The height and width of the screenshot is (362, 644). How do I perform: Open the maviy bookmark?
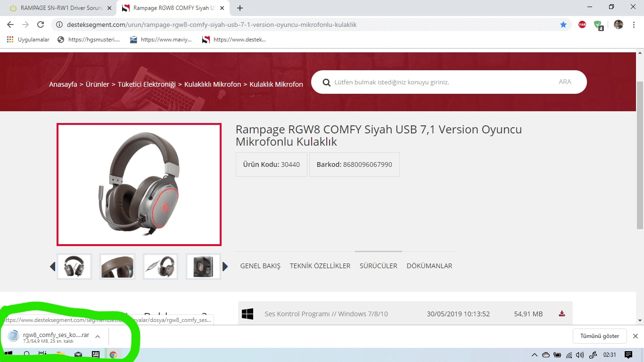click(x=161, y=40)
